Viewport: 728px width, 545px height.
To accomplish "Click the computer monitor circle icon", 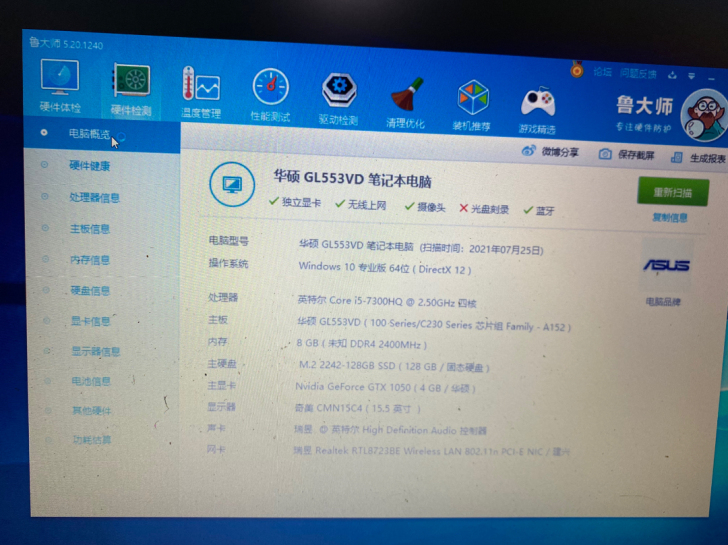I will coord(232,184).
